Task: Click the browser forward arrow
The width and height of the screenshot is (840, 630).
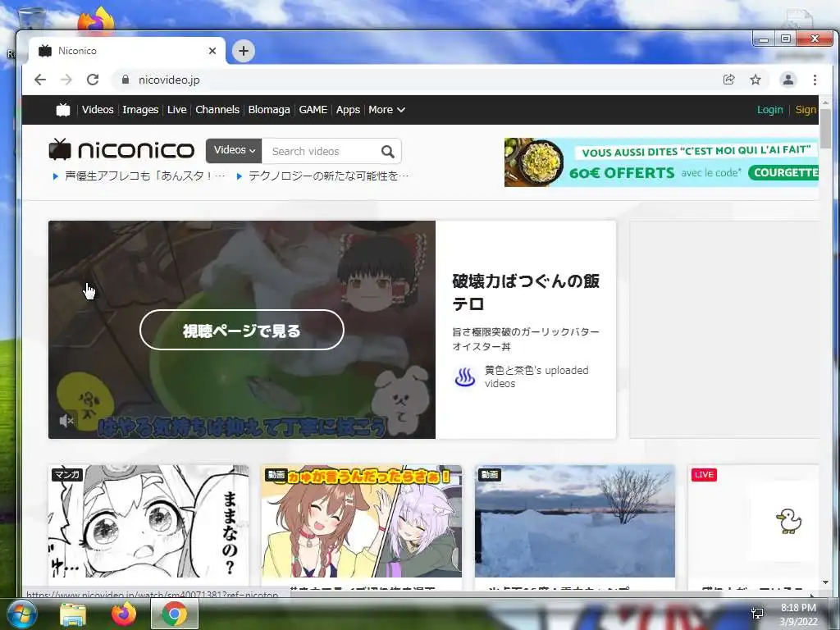Action: (66, 80)
